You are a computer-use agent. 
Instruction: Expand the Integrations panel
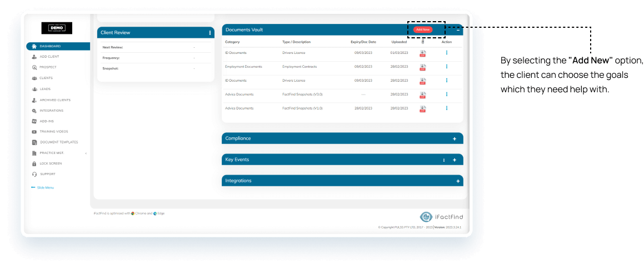tap(458, 181)
